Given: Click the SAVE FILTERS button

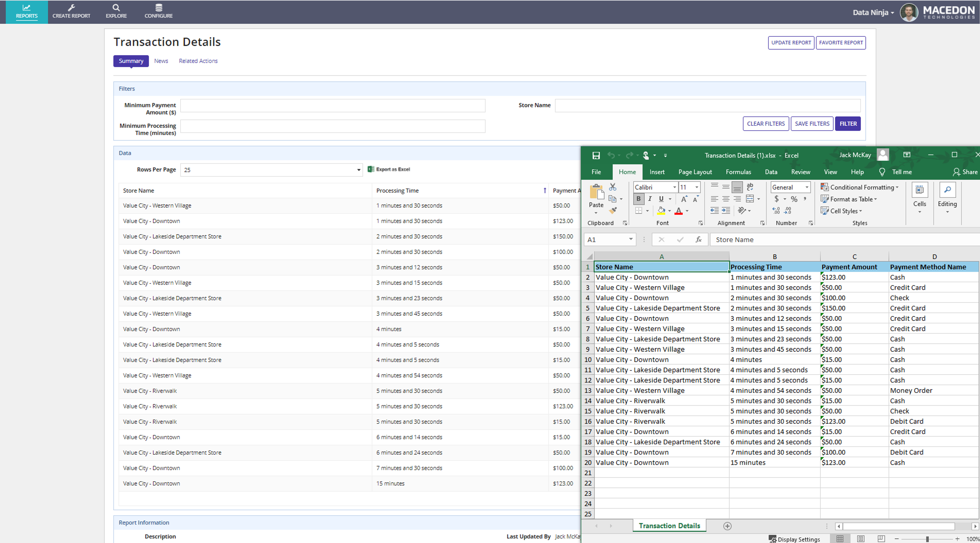Looking at the screenshot, I should pos(812,124).
